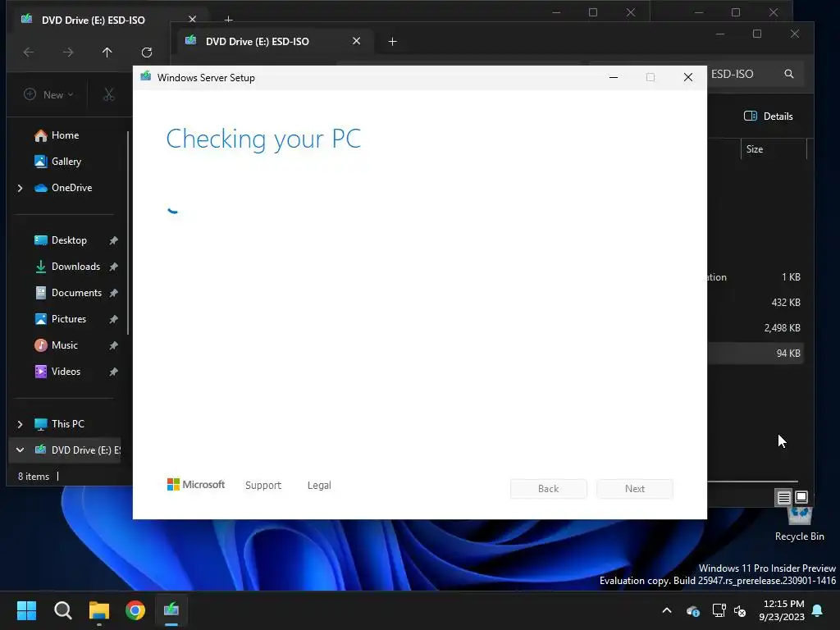Click the pin icon next to Downloads
This screenshot has height=630, width=840.
pyautogui.click(x=113, y=267)
